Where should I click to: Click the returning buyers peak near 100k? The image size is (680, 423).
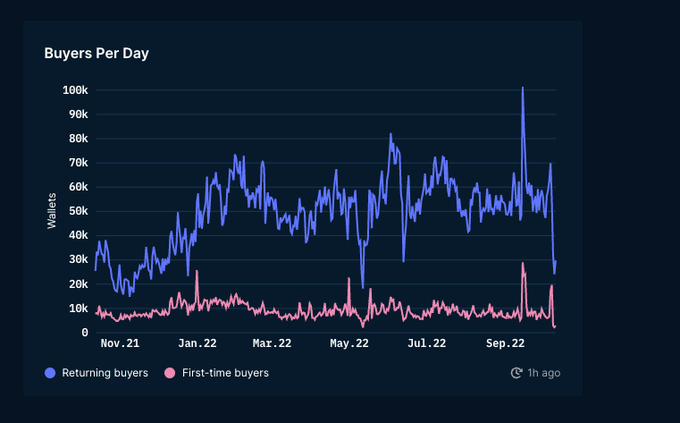522,89
